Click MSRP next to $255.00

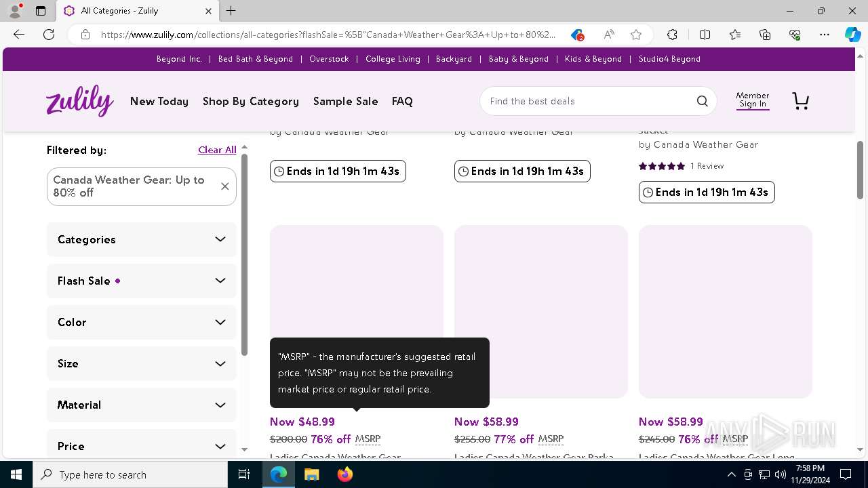[x=551, y=439]
